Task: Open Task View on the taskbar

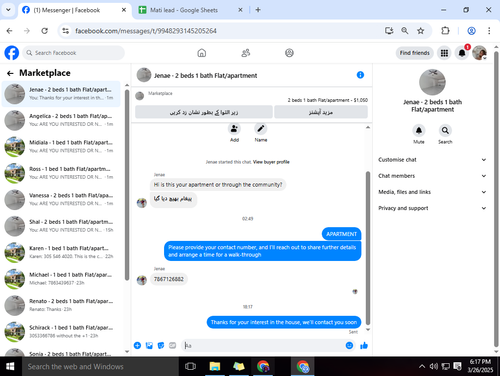Action: (x=190, y=366)
